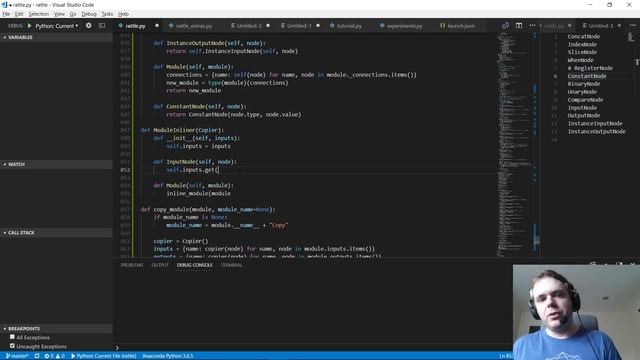Click Python: Current File (rattle) status item

[104, 356]
